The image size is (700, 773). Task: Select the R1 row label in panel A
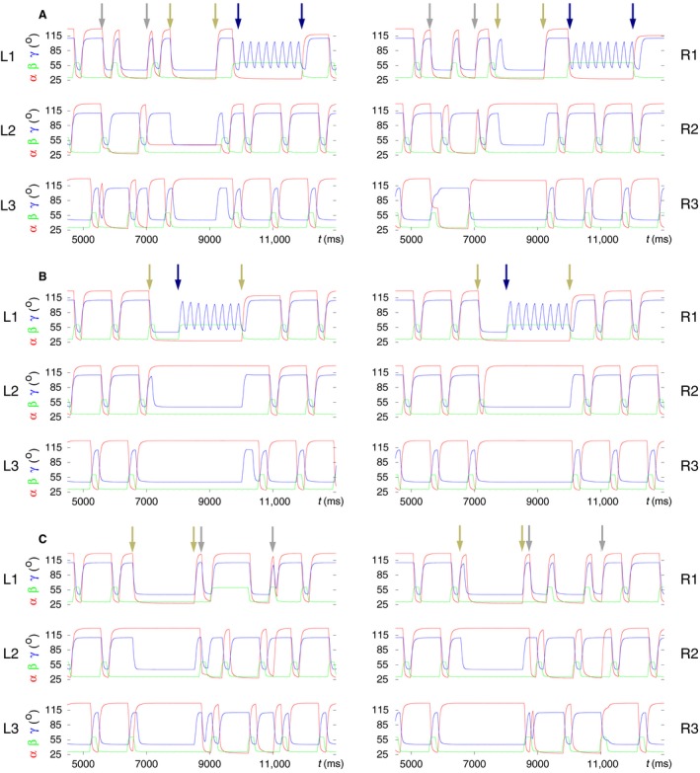pos(689,54)
